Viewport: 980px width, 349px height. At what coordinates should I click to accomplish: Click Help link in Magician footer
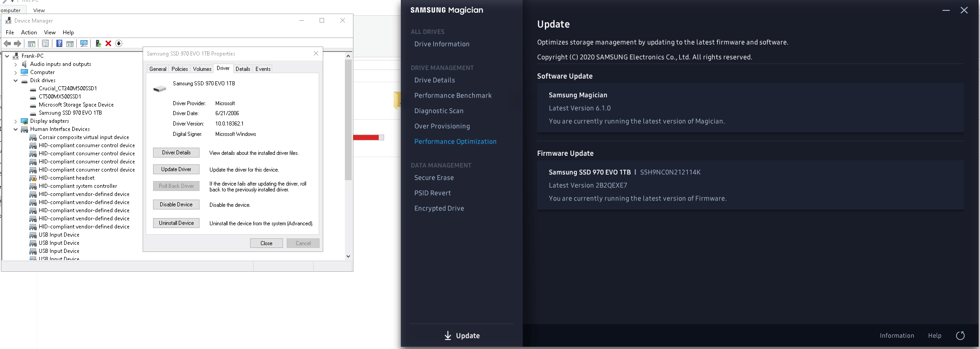(x=935, y=335)
